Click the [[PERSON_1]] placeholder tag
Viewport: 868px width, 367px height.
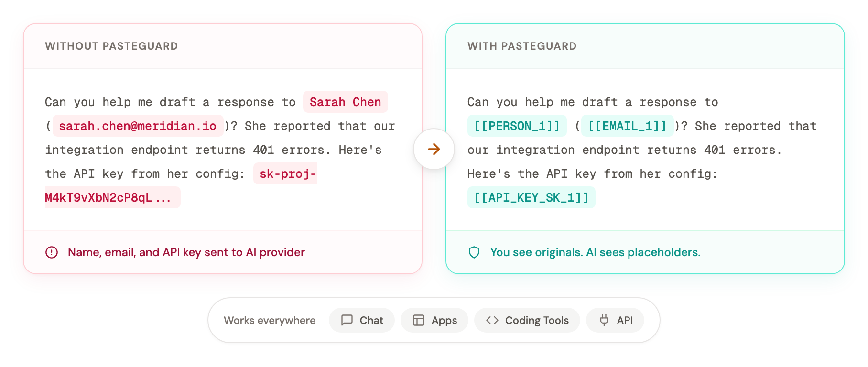coord(517,126)
